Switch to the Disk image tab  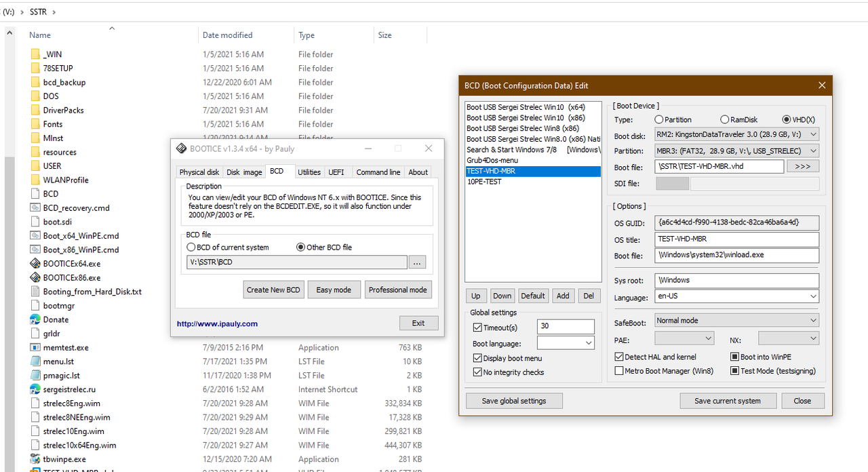pos(244,172)
